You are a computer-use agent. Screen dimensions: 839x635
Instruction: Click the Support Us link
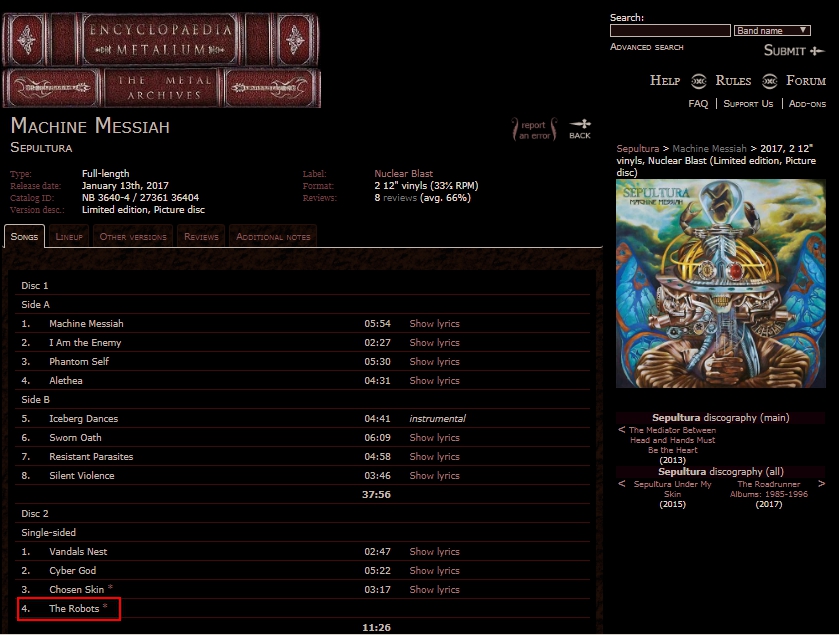[748, 104]
